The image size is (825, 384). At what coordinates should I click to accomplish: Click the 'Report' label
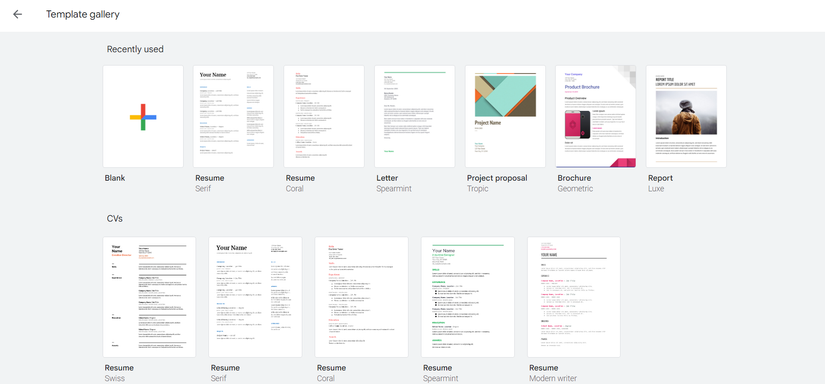pos(660,178)
